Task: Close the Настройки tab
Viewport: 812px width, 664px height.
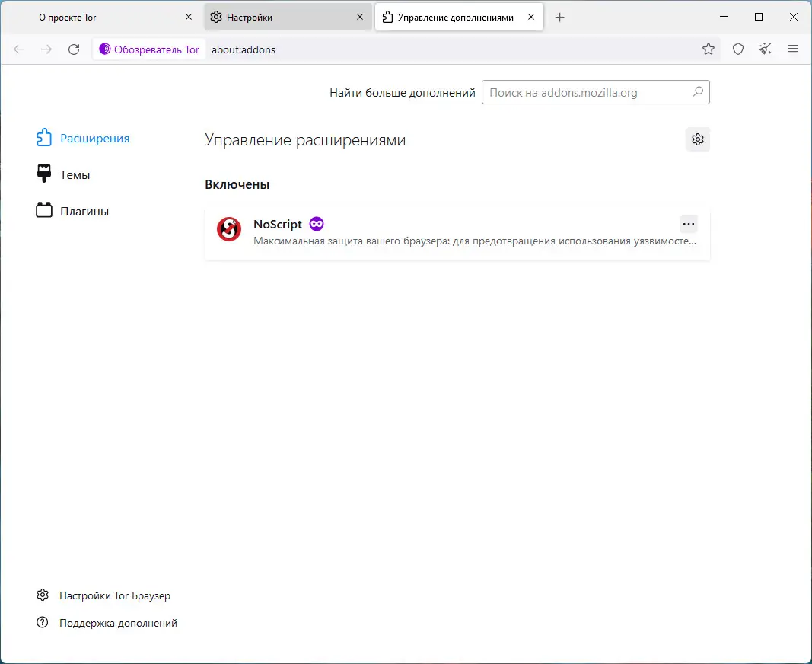Action: coord(360,17)
